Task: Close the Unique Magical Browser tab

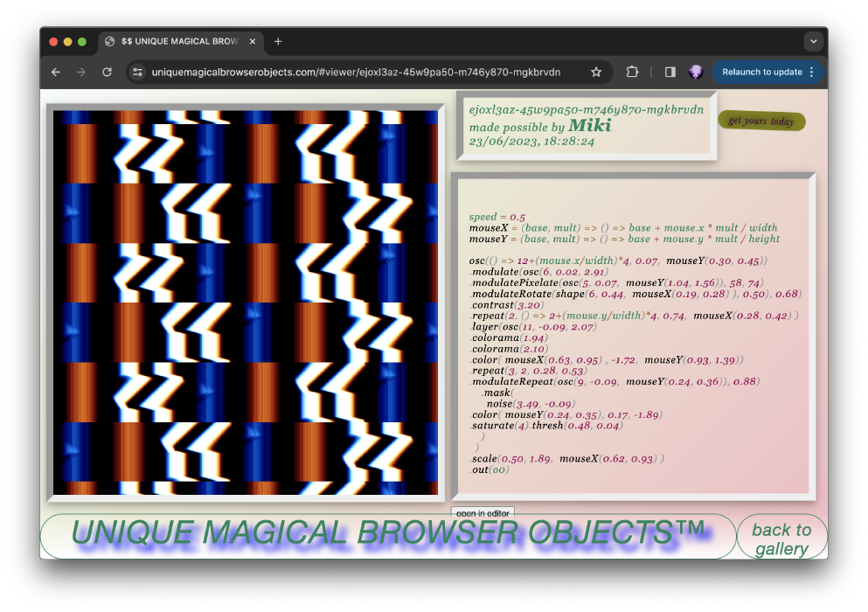Action: point(253,41)
